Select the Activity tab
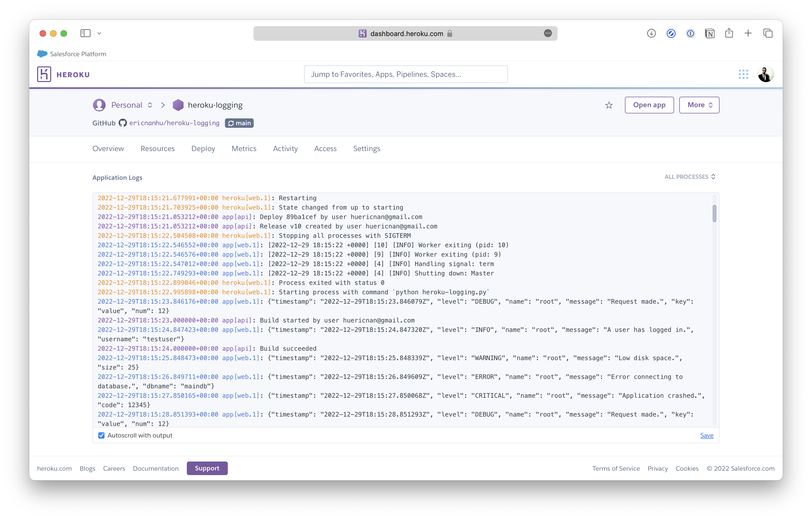 (285, 148)
